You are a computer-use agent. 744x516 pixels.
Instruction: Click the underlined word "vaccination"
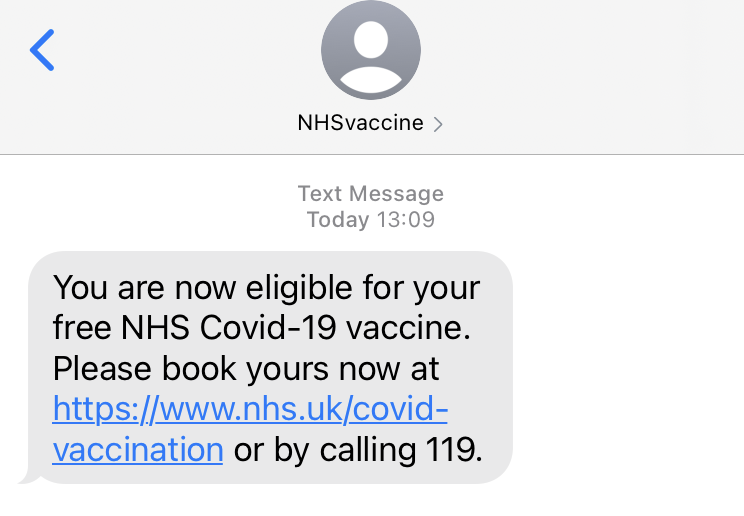click(x=137, y=449)
